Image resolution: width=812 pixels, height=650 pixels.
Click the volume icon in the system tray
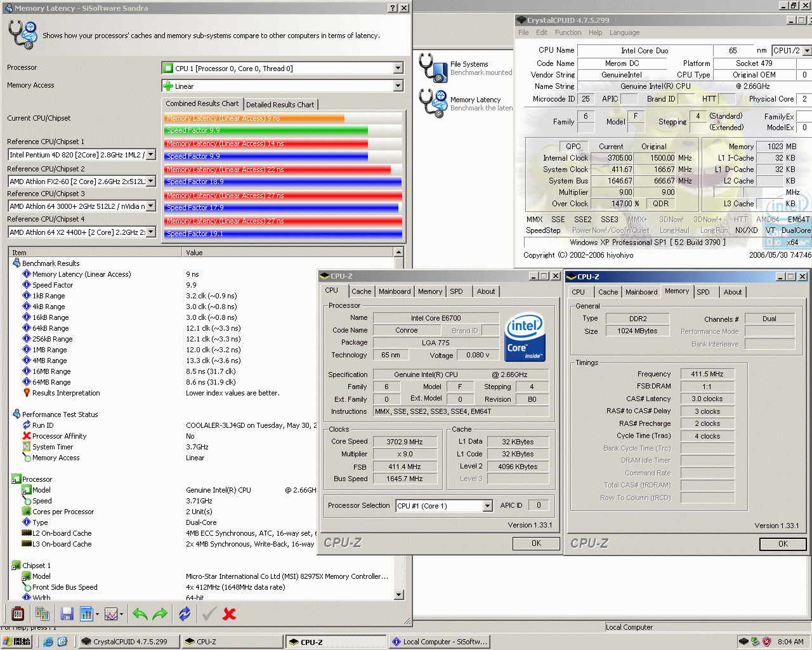(755, 641)
